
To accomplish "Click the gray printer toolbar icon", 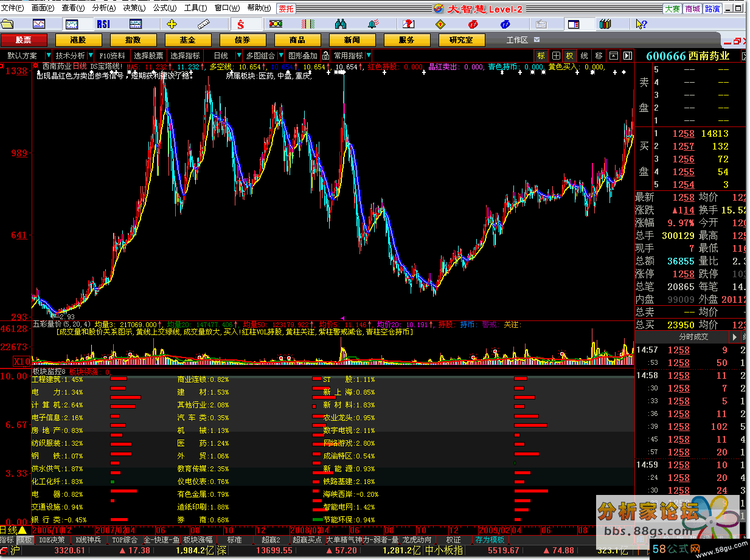I will coord(541,24).
